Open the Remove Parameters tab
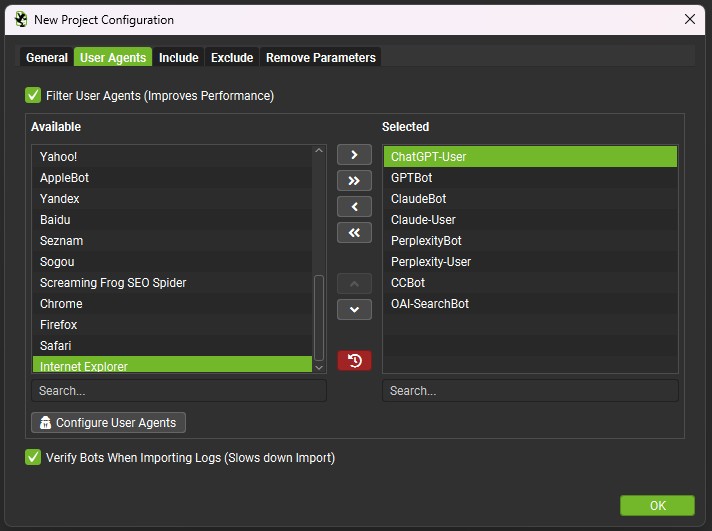Screen dimensions: 712x531 pyautogui.click(x=320, y=58)
